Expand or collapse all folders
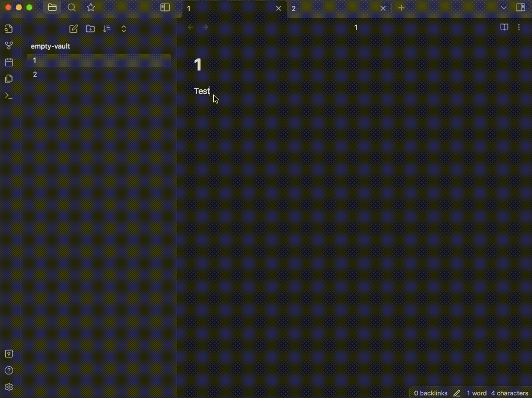The width and height of the screenshot is (532, 398). (x=124, y=29)
